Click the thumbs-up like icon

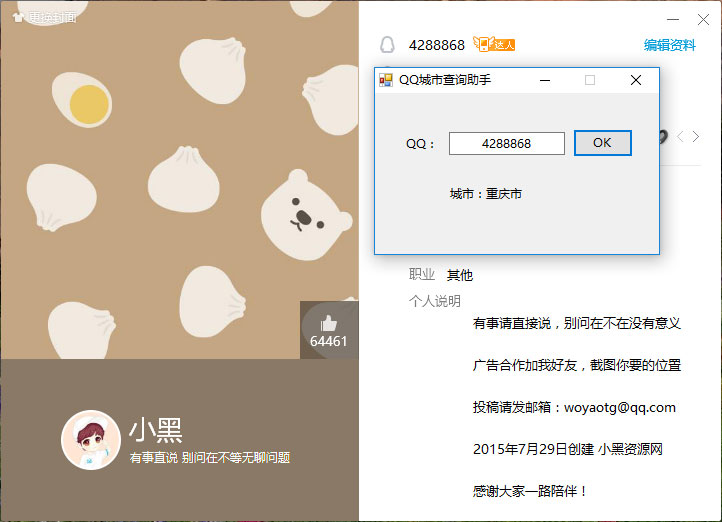[329, 323]
